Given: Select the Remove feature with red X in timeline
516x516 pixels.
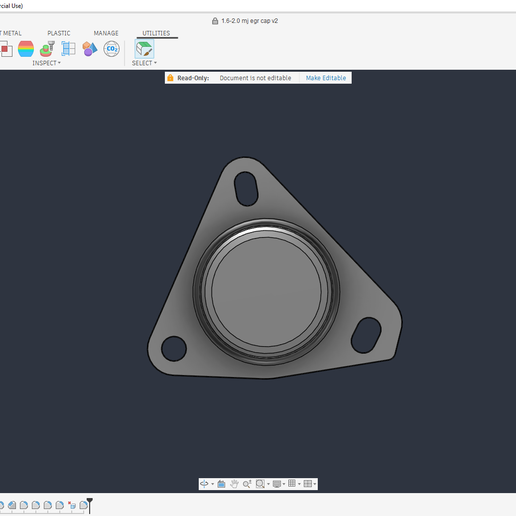Looking at the screenshot, I should point(72,505).
